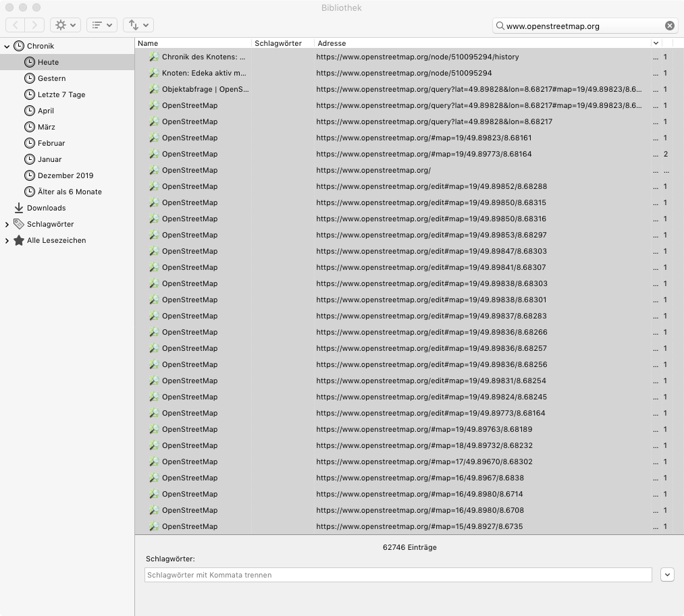Select URL #map=15/49.8927/8.6735
This screenshot has width=684, height=616.
click(419, 526)
